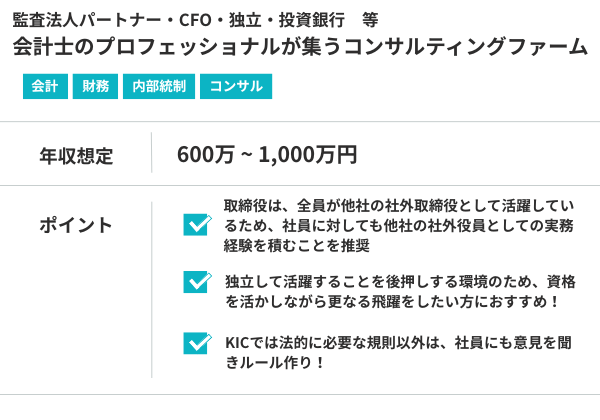The height and width of the screenshot is (420, 600).
Task: Select the 財務 tag
Action: [96, 87]
